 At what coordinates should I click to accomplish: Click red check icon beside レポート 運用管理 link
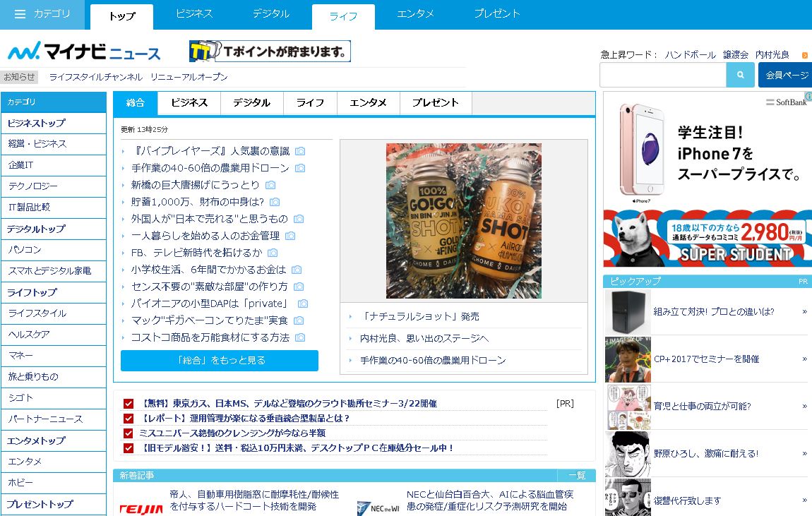point(129,418)
